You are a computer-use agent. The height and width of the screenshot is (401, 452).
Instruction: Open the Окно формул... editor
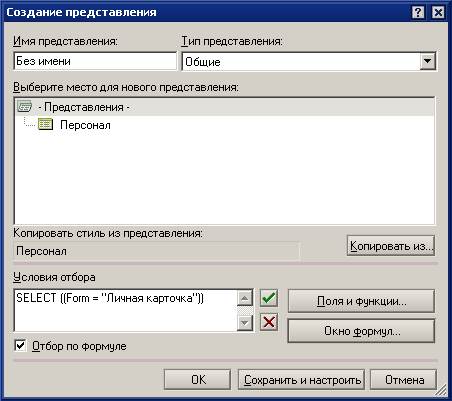pos(361,331)
